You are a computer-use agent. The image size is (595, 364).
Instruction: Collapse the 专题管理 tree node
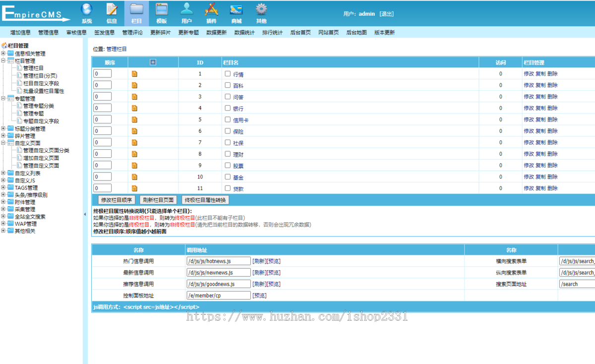(x=3, y=99)
